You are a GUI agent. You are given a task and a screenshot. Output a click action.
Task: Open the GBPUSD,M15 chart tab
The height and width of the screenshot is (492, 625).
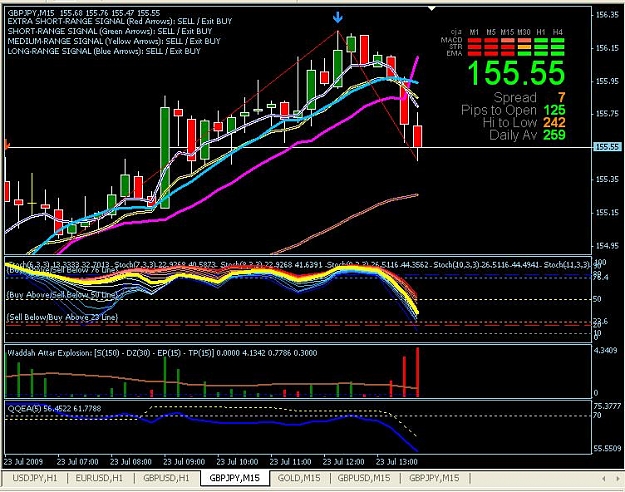(x=364, y=478)
